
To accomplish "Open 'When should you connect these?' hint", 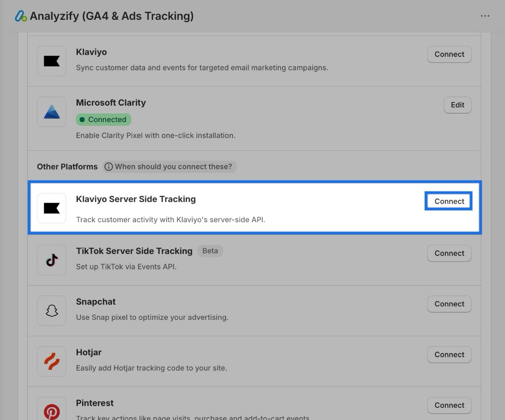I will tap(170, 167).
